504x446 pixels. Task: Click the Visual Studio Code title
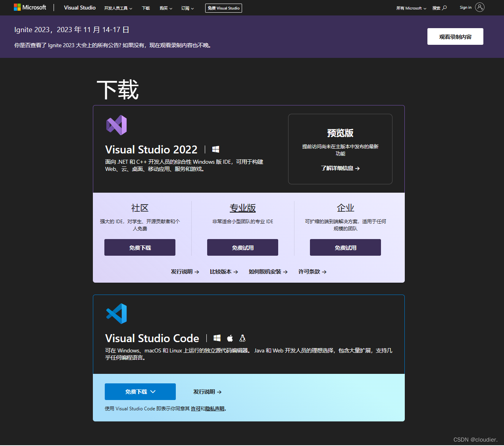point(152,338)
